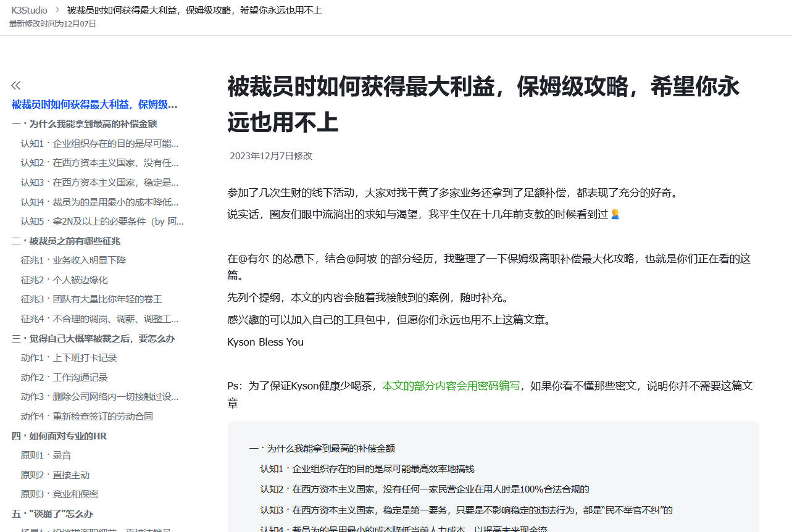
Task: Click the Kyson Bless You line
Action: [x=265, y=342]
